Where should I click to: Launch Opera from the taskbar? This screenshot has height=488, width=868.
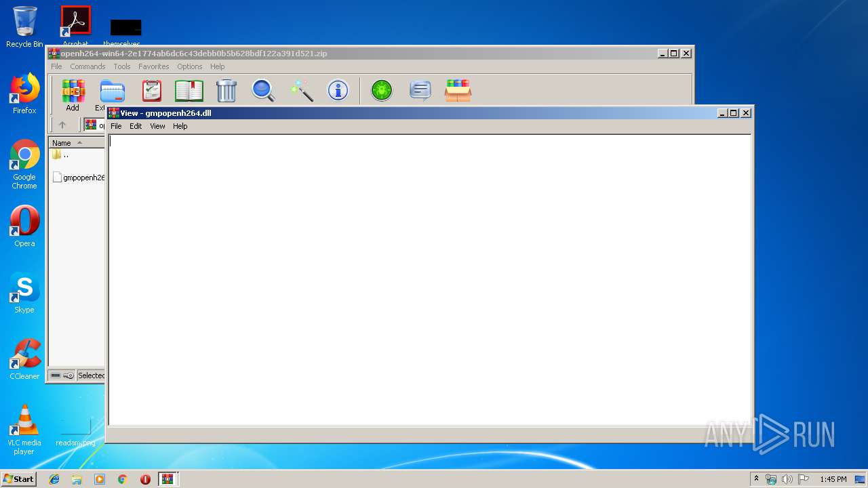[145, 479]
